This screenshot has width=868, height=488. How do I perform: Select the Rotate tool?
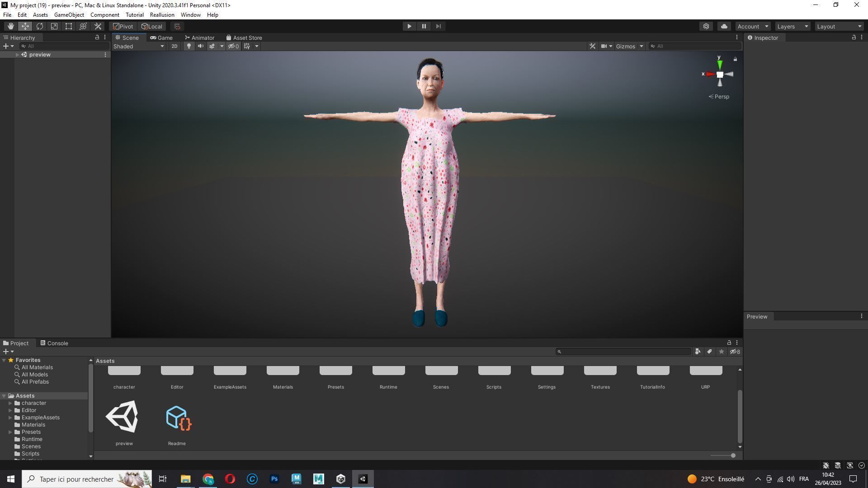pos(40,26)
